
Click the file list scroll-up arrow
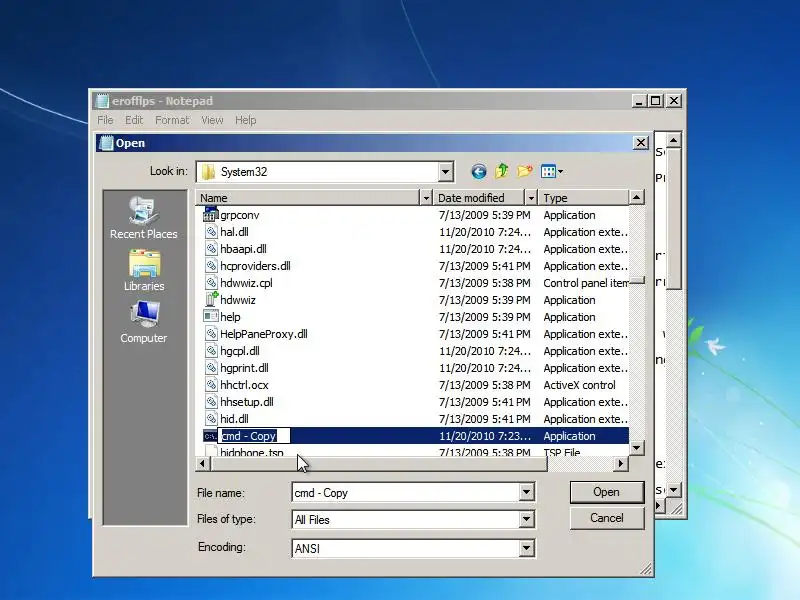pyautogui.click(x=637, y=197)
